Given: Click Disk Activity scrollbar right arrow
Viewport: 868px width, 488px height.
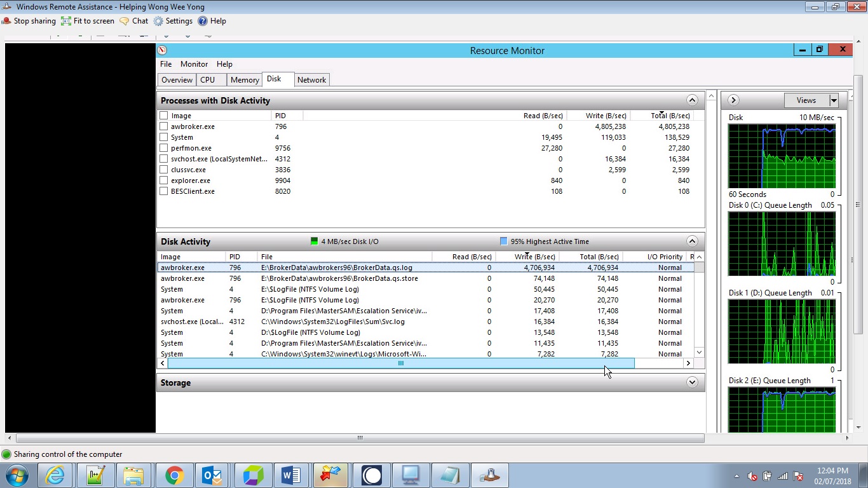Looking at the screenshot, I should click(x=688, y=363).
